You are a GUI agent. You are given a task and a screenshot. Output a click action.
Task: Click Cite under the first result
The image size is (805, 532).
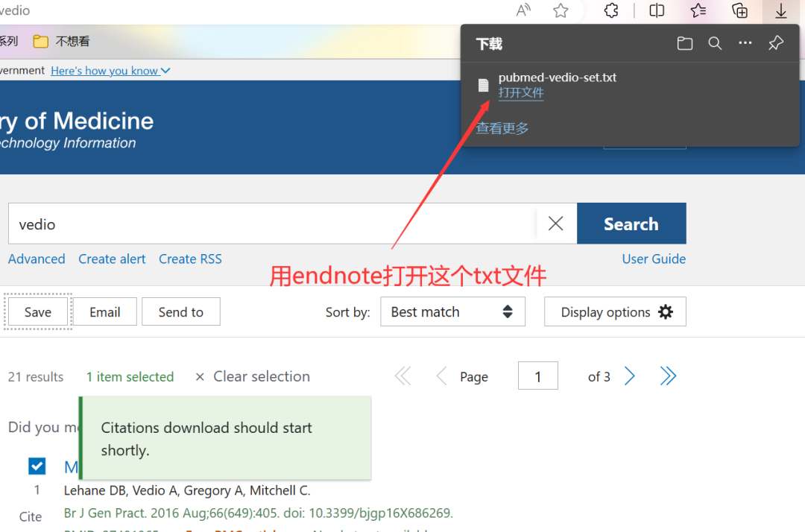coord(31,516)
